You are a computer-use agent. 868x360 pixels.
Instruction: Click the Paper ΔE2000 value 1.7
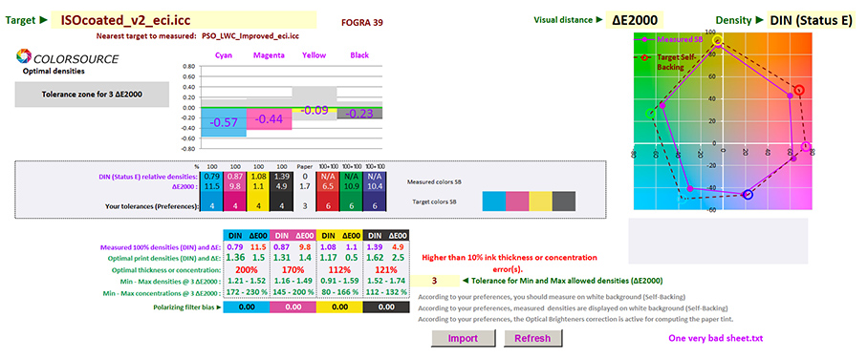coord(304,187)
